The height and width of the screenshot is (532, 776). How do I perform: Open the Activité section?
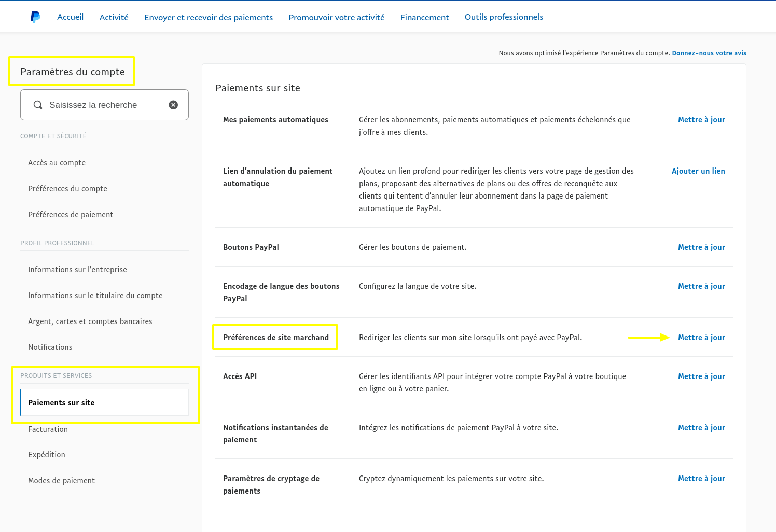click(114, 17)
